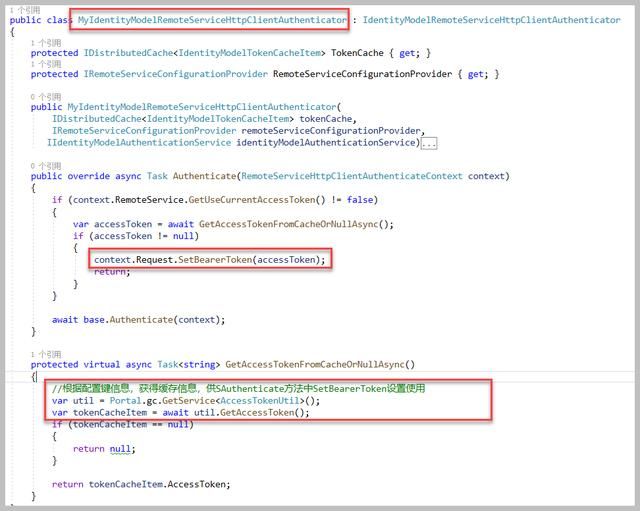Viewport: 640px width, 511px height.
Task: Click the Portal identifier in the util assignment
Action: (127, 400)
